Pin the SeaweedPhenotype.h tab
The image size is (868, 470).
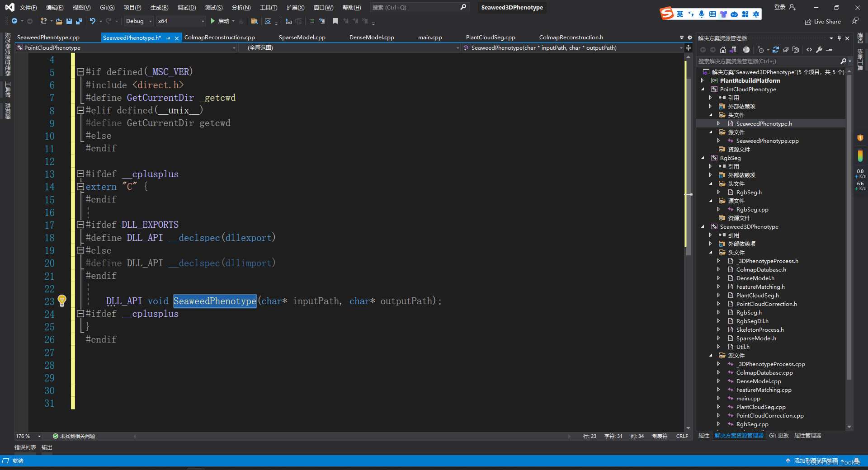click(x=169, y=38)
